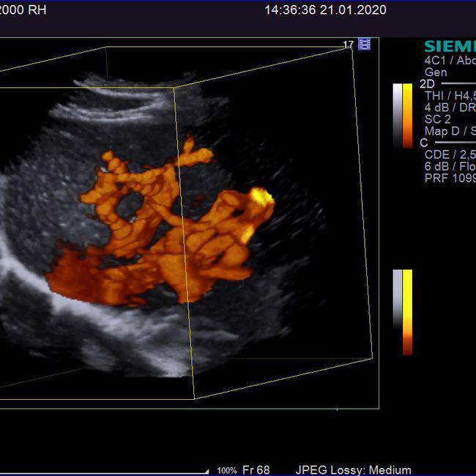Click the 100% zoom indicator

[226, 470]
